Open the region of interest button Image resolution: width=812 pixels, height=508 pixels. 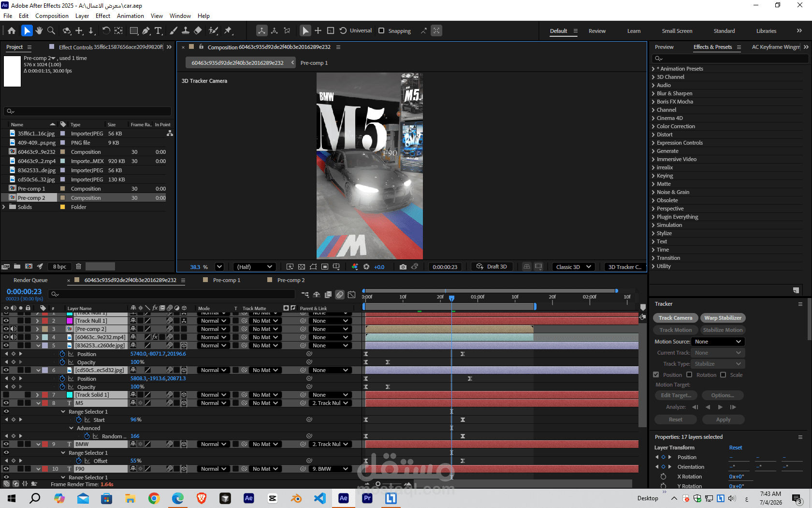(x=325, y=267)
